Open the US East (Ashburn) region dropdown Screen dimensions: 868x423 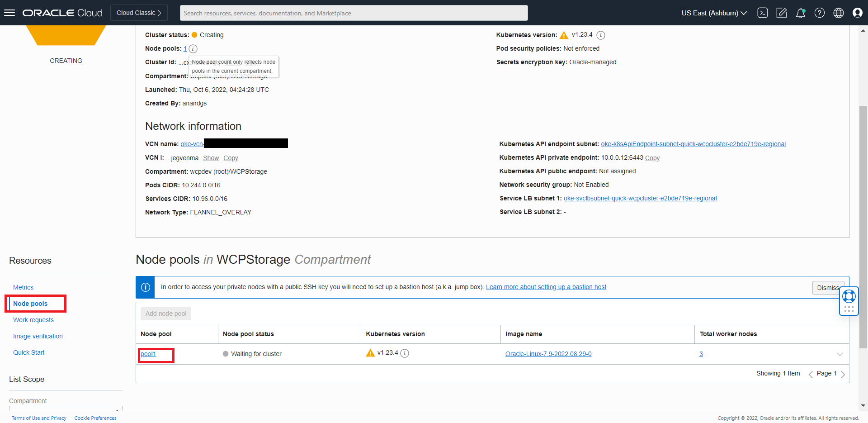coord(714,13)
